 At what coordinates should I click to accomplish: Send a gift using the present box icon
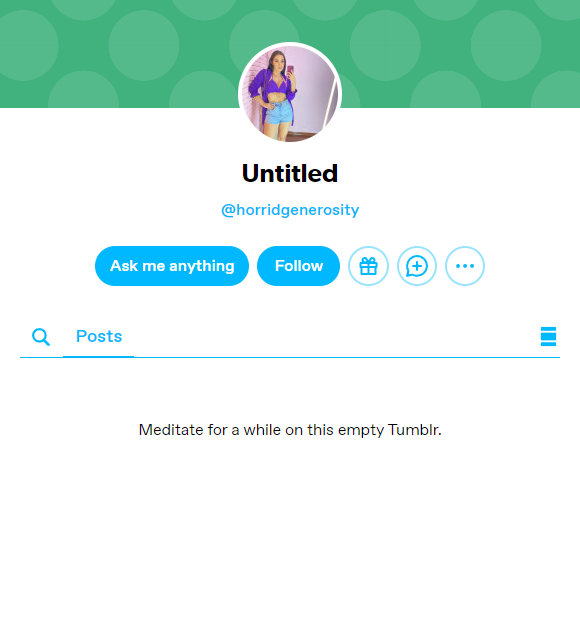(x=368, y=266)
